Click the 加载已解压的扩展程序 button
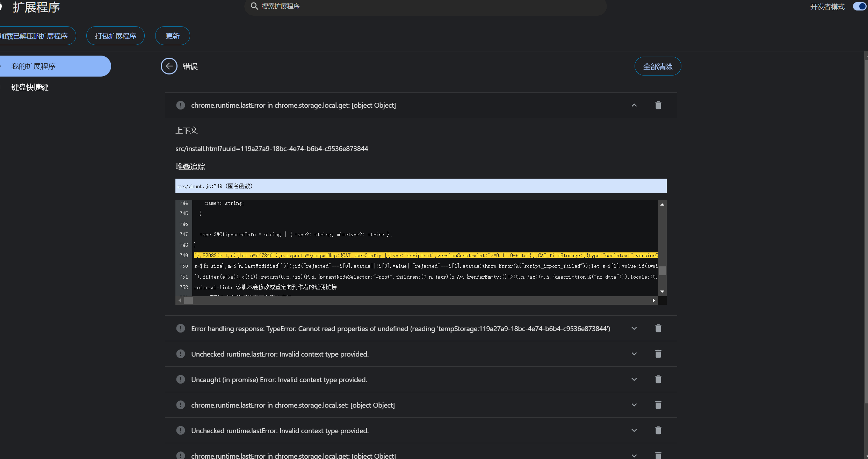The image size is (868, 459). coord(37,36)
